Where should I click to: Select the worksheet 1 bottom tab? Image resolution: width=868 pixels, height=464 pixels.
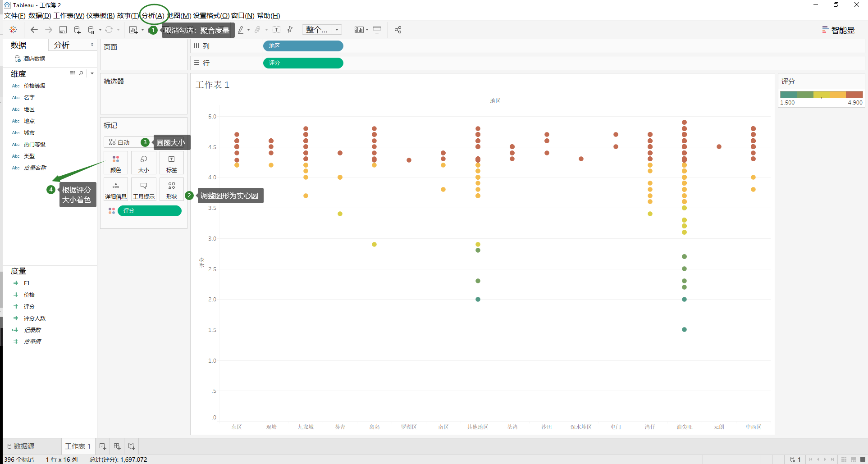pos(78,446)
